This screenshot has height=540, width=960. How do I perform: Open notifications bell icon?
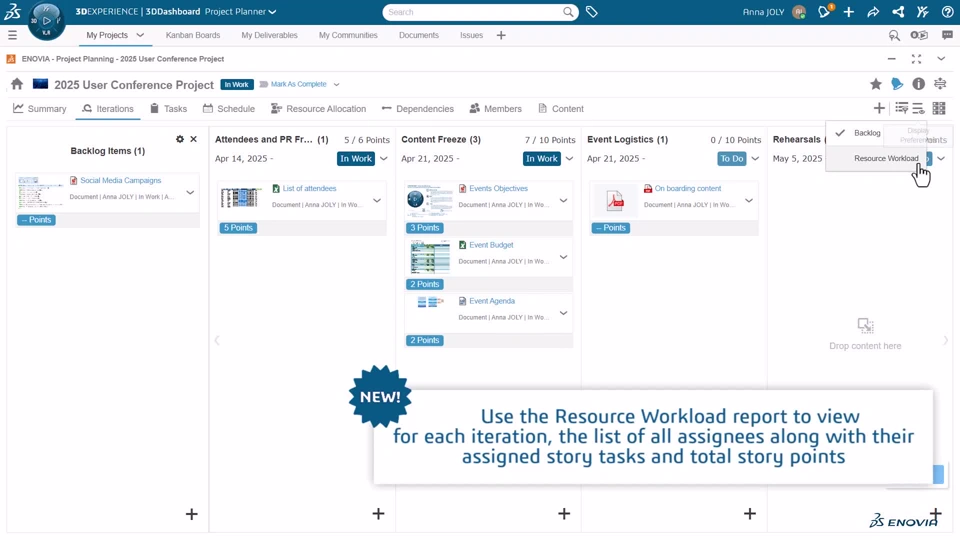tap(824, 12)
